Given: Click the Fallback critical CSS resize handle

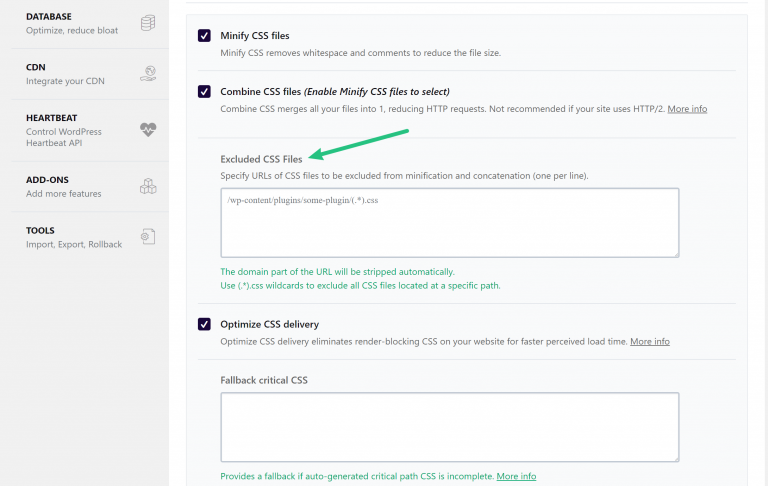Looking at the screenshot, I should point(675,457).
